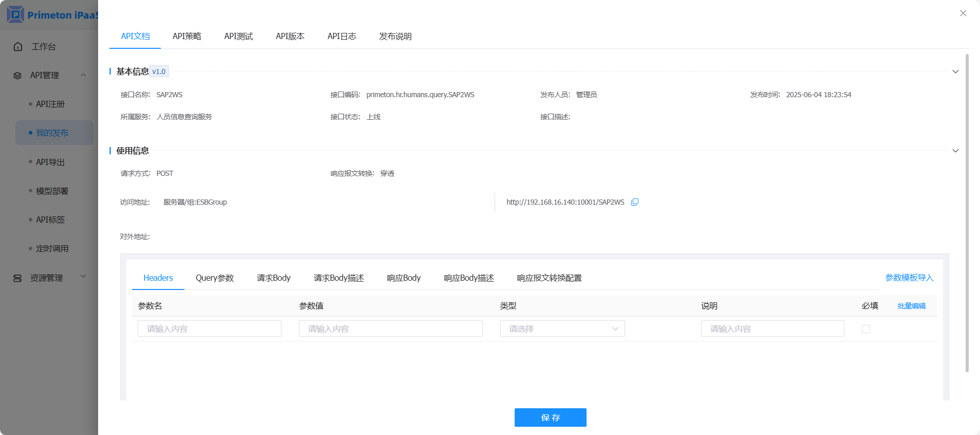Open API注册 in the sidebar
The image size is (980, 435).
[x=50, y=104]
